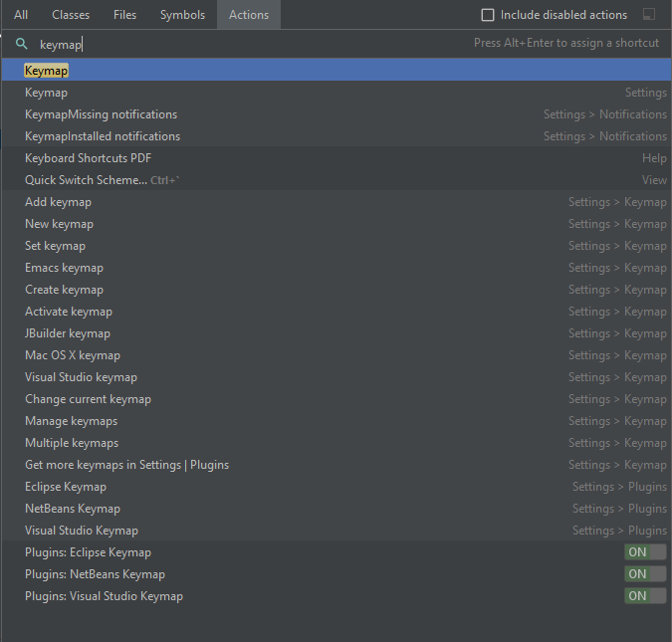
Task: Click the search magnifier icon
Action: click(22, 44)
